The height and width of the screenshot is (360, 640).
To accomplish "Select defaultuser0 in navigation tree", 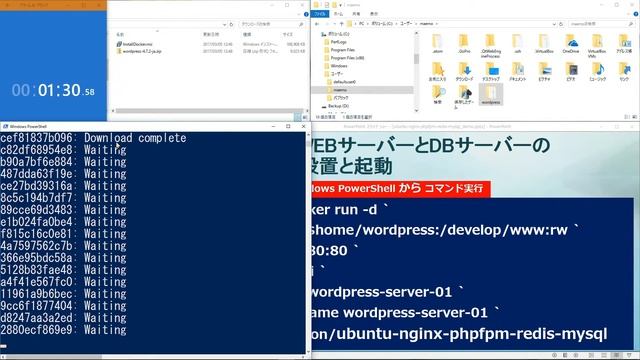I will coord(342,82).
